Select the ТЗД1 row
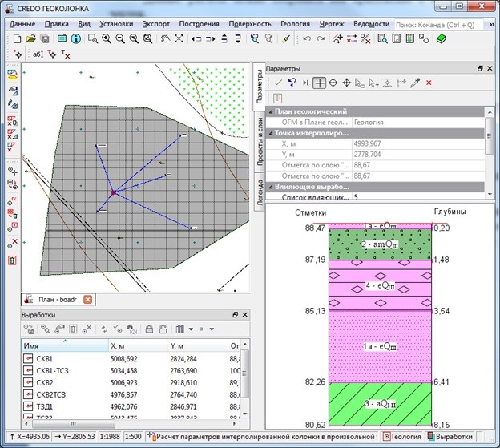The image size is (500, 448). [x=131, y=406]
